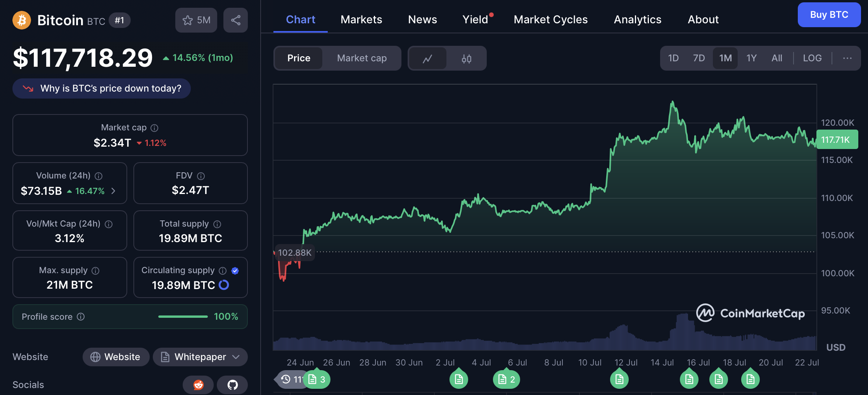
Task: Click the $2.34T market cap value
Action: [x=112, y=143]
